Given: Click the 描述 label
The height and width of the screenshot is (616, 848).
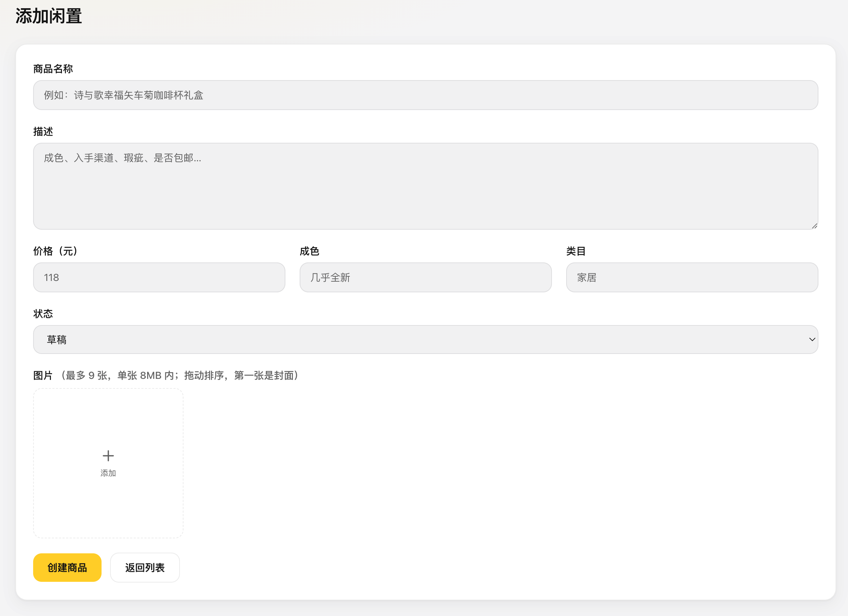Looking at the screenshot, I should coord(43,131).
